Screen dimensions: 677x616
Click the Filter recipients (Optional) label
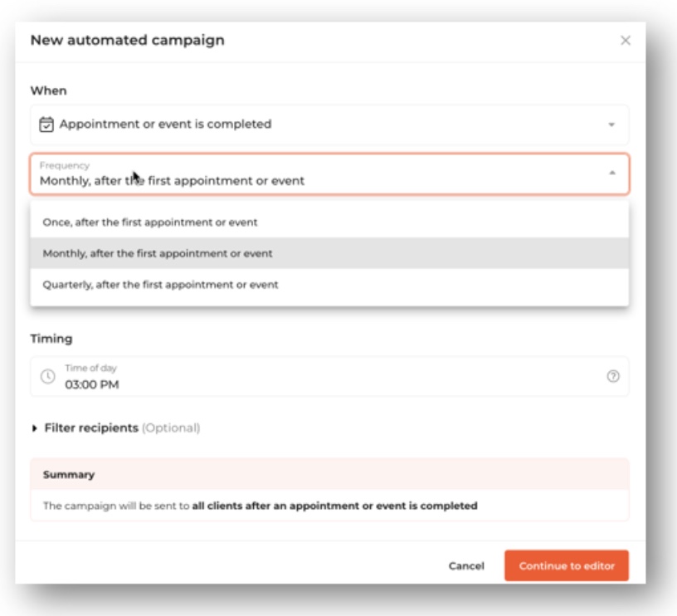[122, 428]
